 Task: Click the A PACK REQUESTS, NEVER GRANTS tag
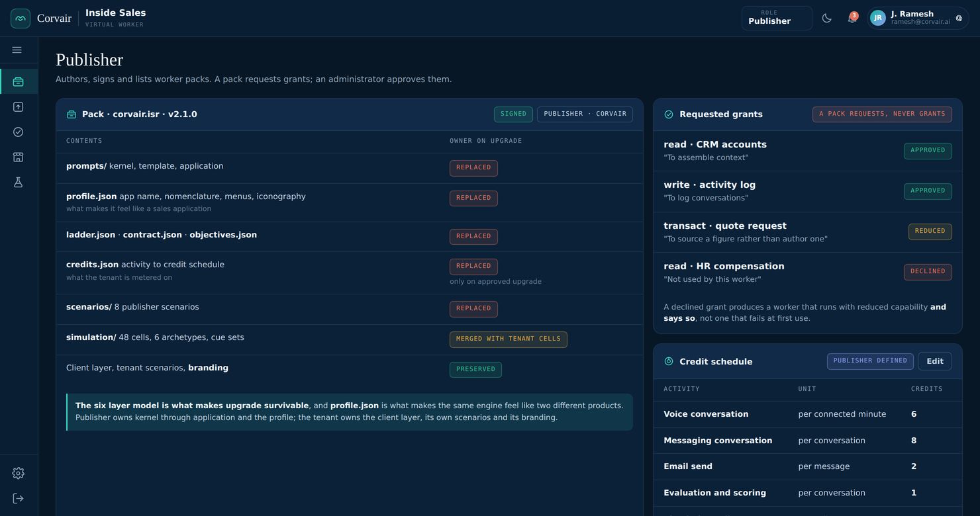coord(882,114)
